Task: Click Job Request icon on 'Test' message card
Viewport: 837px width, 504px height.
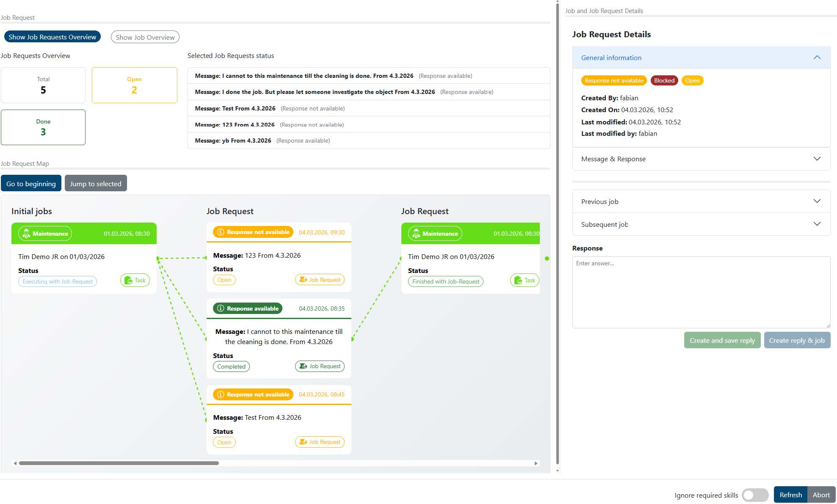Action: (303, 442)
